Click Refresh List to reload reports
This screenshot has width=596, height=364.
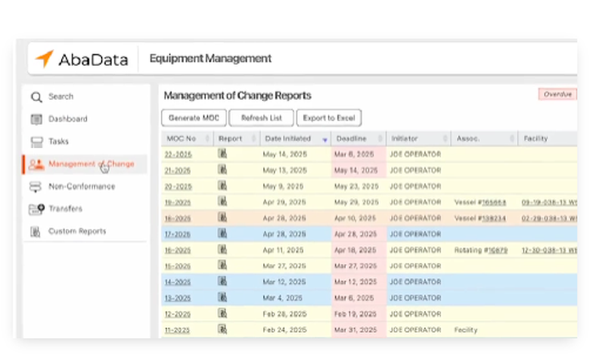click(x=261, y=117)
